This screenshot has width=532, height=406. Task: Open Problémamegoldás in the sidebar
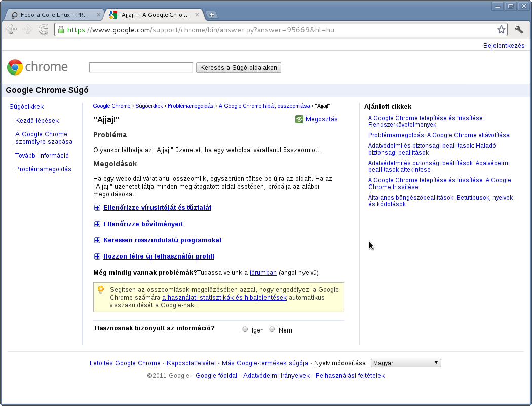tap(43, 169)
